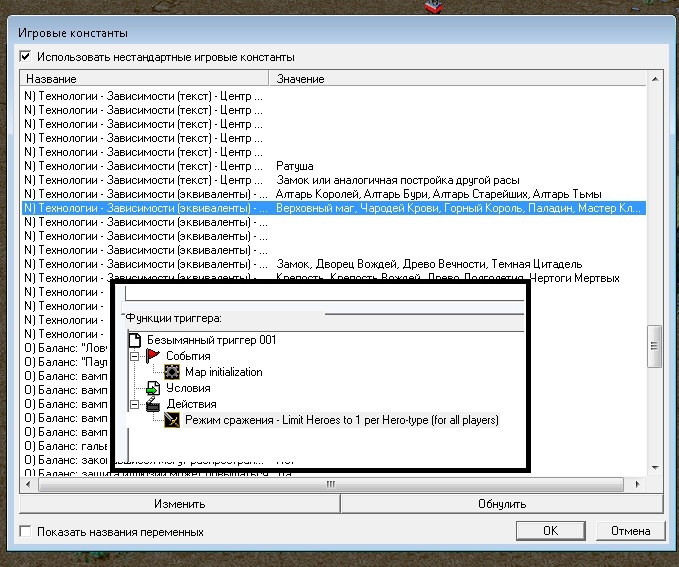This screenshot has height=567, width=679.
Task: Enable Показать названия переменных checkbox
Action: pos(26,531)
